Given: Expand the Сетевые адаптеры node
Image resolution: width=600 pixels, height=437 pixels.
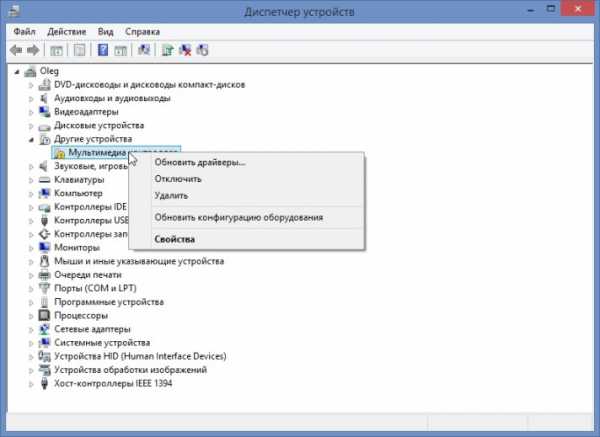Looking at the screenshot, I should click(31, 329).
